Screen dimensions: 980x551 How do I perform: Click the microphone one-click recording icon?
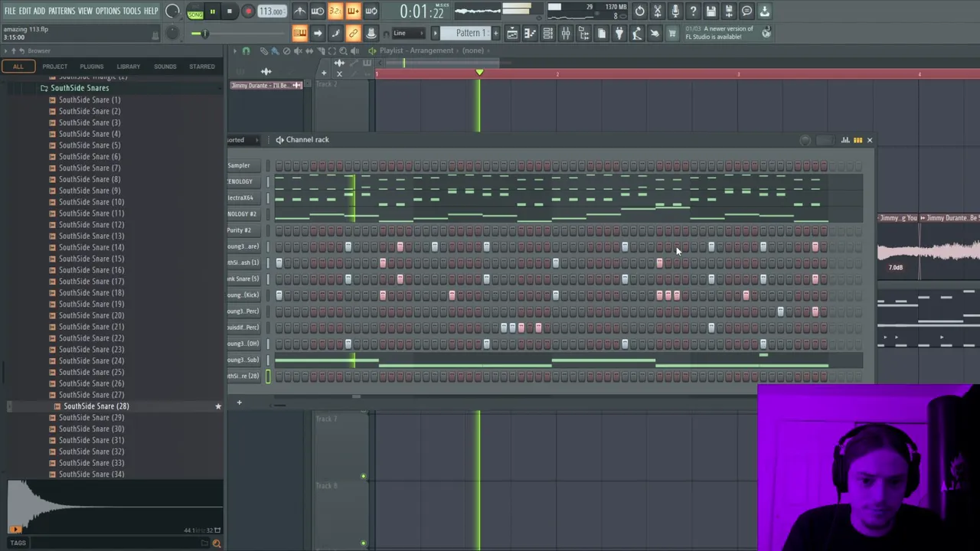(675, 11)
